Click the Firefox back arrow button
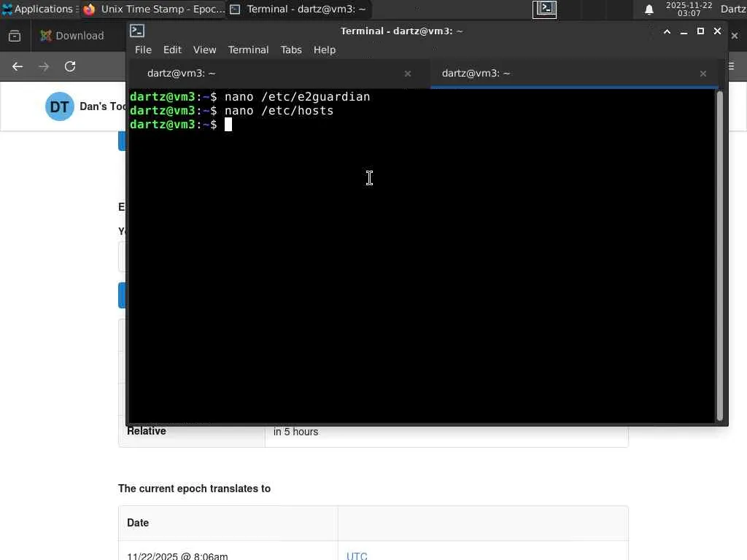Image resolution: width=747 pixels, height=560 pixels. (x=18, y=66)
